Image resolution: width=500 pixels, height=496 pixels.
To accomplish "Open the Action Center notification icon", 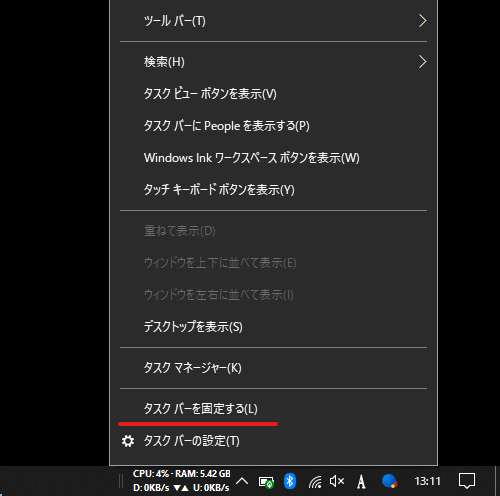I will coord(467,481).
